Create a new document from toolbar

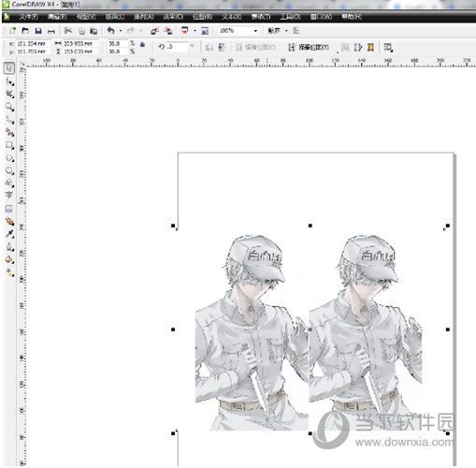coord(12,31)
